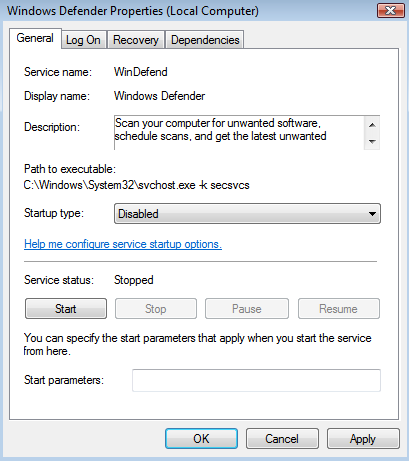The width and height of the screenshot is (409, 461).
Task: Click inside the Description text box
Action: tap(239, 133)
